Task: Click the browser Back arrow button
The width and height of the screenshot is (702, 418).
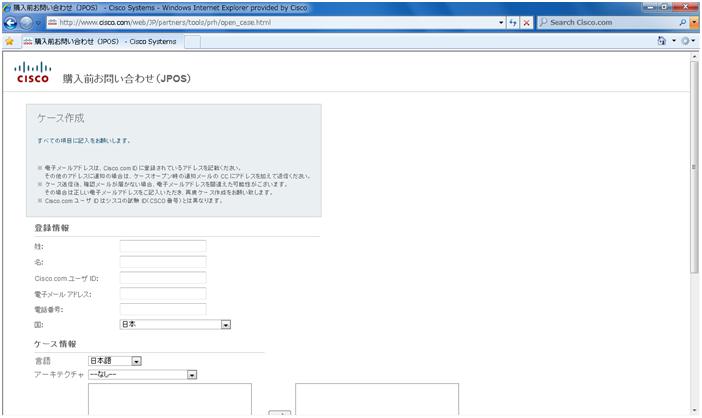Action: [10, 22]
